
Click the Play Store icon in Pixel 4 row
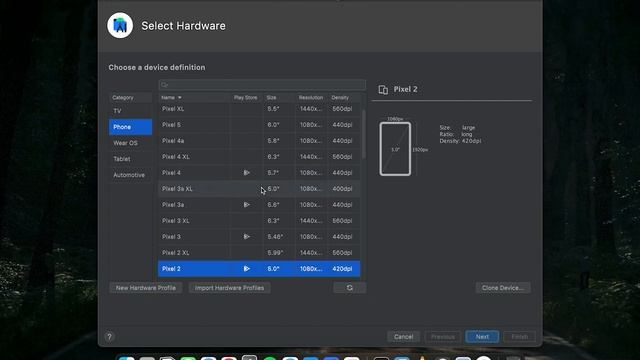tap(247, 173)
